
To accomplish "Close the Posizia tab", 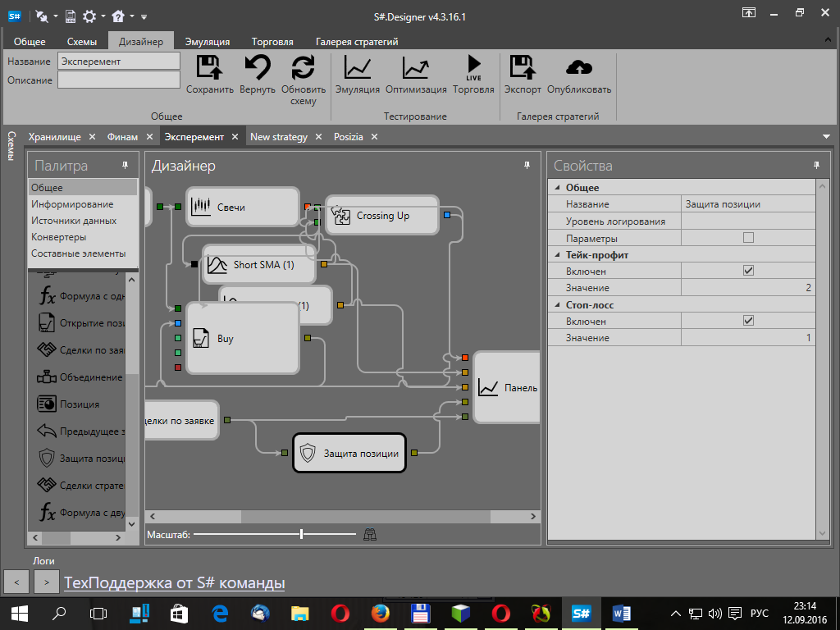I will click(374, 137).
